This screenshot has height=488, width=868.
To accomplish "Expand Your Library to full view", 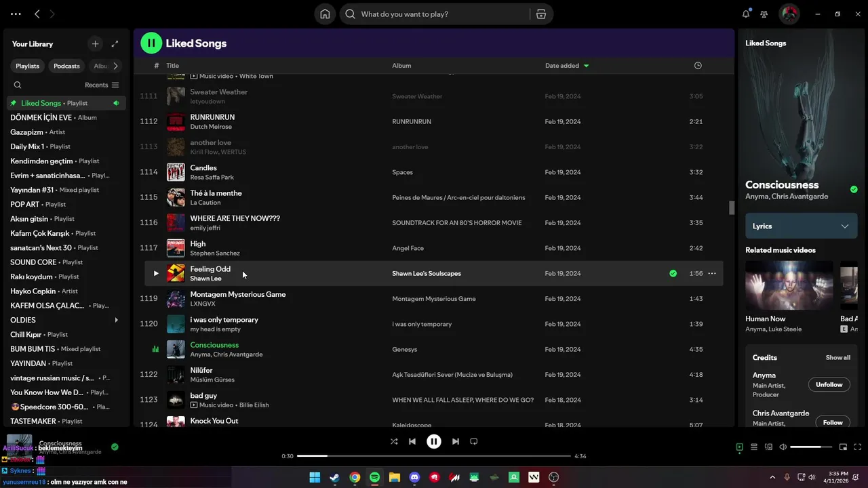I will [115, 44].
